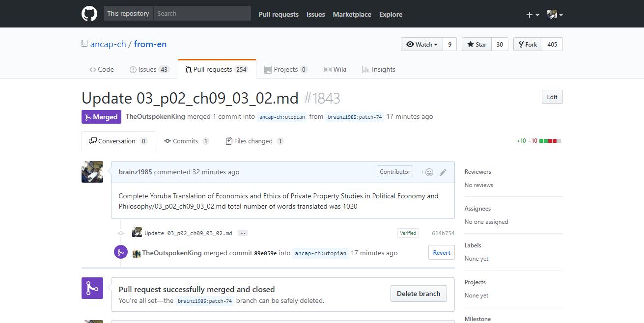The image size is (644, 323).
Task: Star the from-en repository
Action: pyautogui.click(x=476, y=45)
